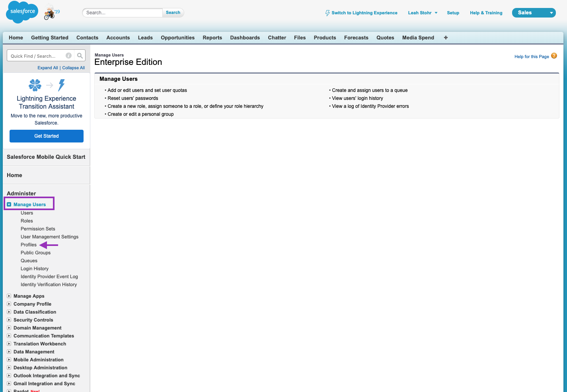
Task: Select the Opportunities tab
Action: [x=177, y=37]
